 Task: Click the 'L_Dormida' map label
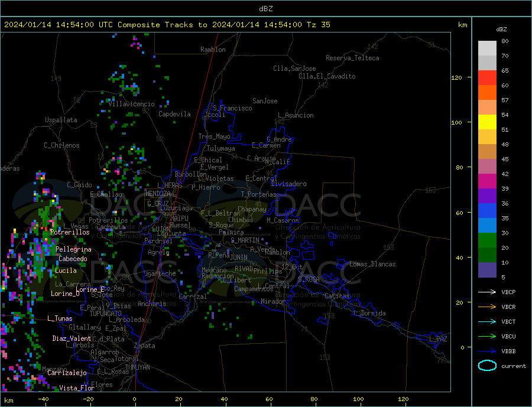[x=370, y=313]
